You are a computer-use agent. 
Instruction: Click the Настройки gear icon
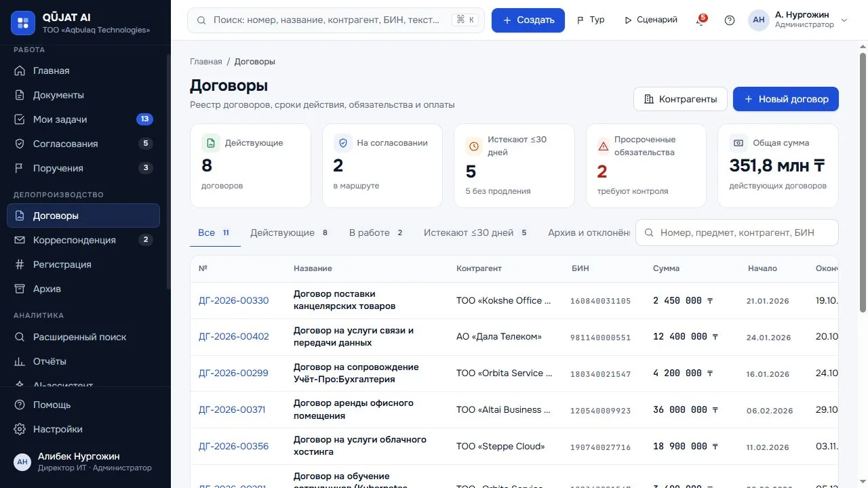point(20,429)
